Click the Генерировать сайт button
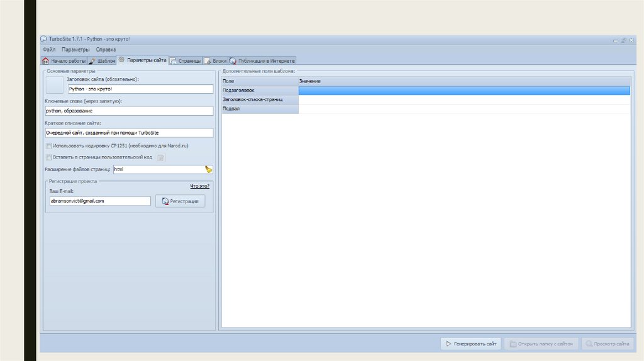The image size is (644, 361). (471, 343)
